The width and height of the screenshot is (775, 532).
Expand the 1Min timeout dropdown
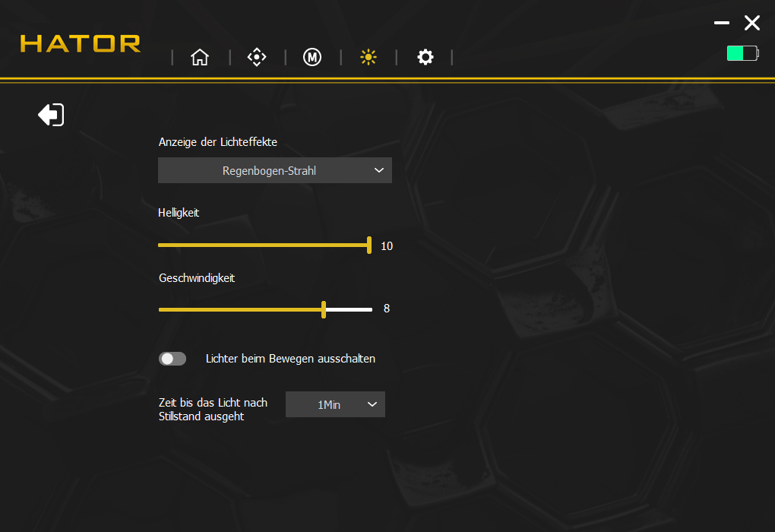pos(335,405)
